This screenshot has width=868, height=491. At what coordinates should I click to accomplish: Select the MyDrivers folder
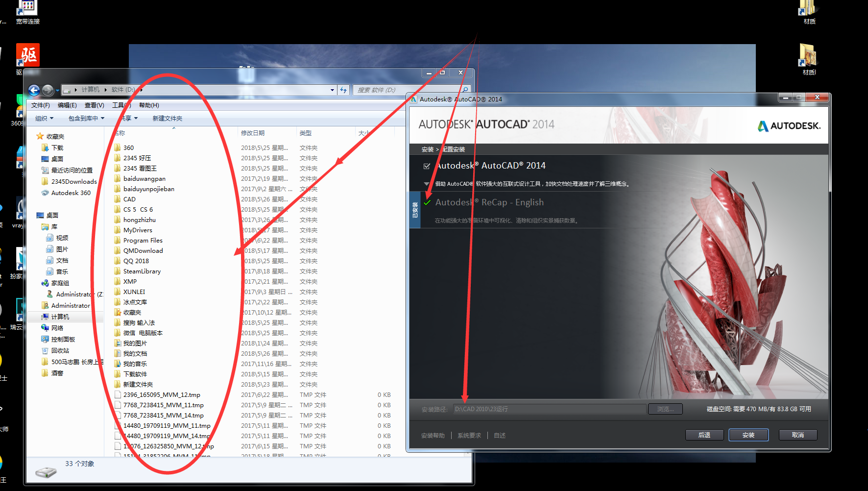(x=138, y=230)
